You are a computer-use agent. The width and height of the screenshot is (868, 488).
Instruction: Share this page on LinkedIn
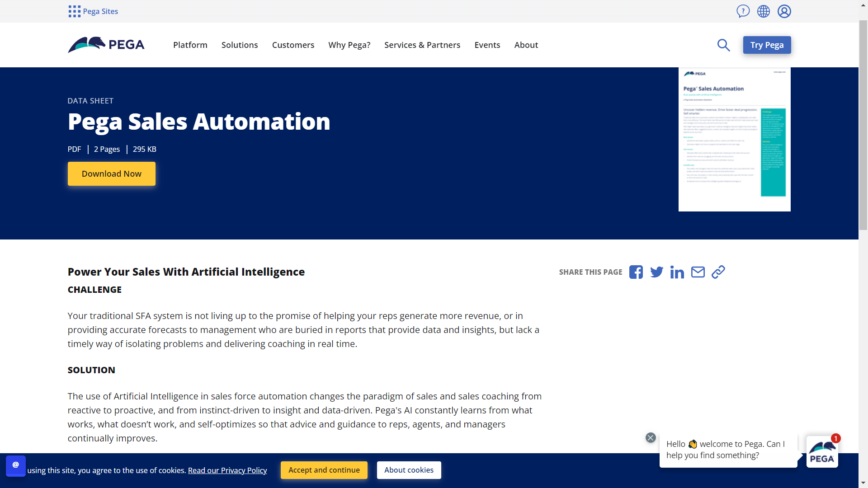coord(677,272)
